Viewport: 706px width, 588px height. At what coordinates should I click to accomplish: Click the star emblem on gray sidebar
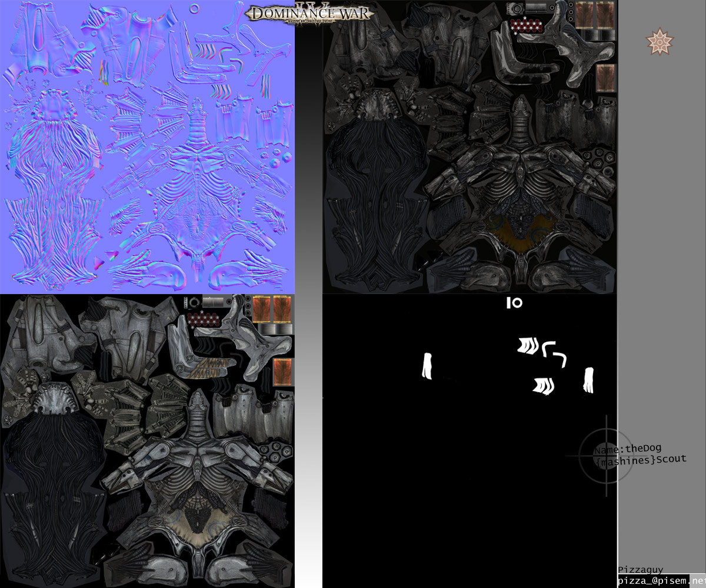(660, 42)
